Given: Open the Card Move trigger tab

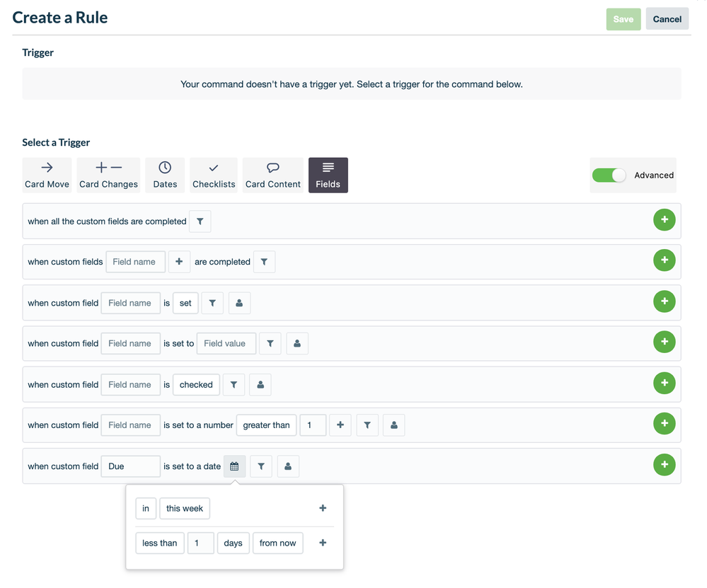Looking at the screenshot, I should click(x=47, y=175).
